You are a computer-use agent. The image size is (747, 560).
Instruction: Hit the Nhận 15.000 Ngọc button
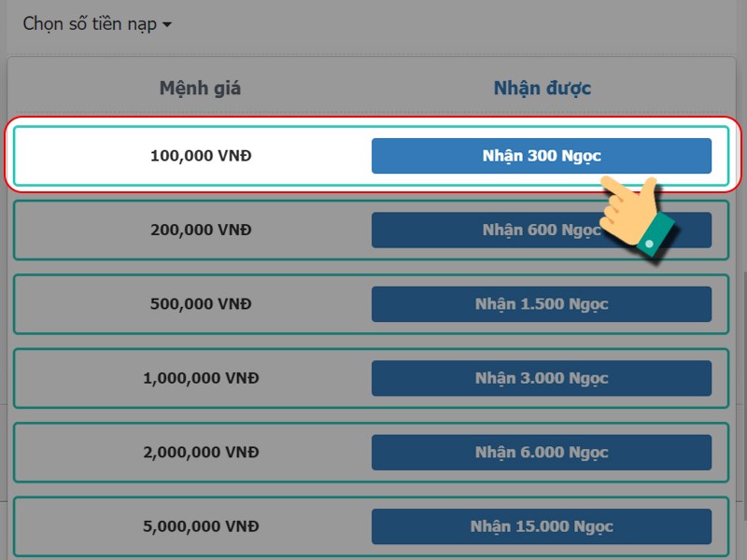coord(542,526)
